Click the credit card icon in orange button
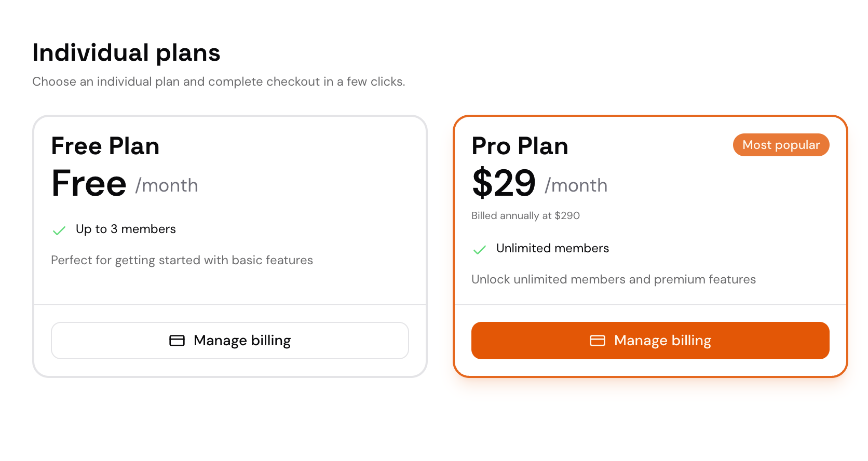868x461 pixels. click(598, 341)
